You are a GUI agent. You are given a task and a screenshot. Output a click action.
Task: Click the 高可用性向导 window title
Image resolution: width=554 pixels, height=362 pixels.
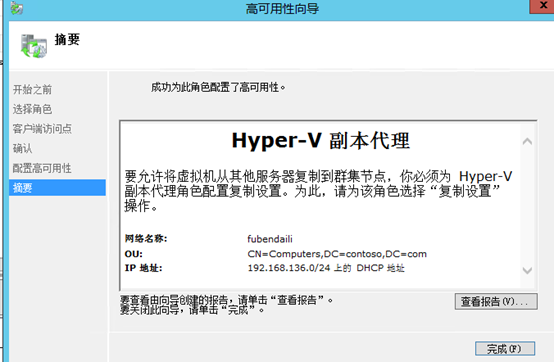[282, 8]
